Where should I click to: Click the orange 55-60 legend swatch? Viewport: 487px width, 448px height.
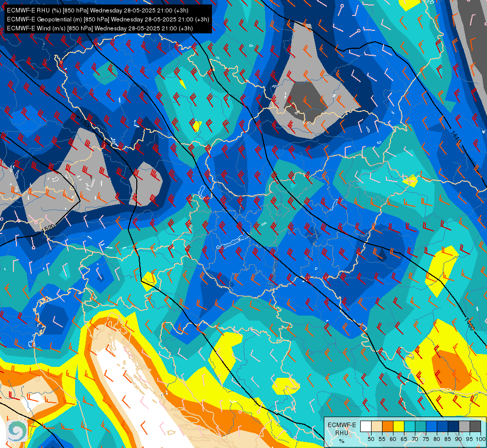click(388, 426)
